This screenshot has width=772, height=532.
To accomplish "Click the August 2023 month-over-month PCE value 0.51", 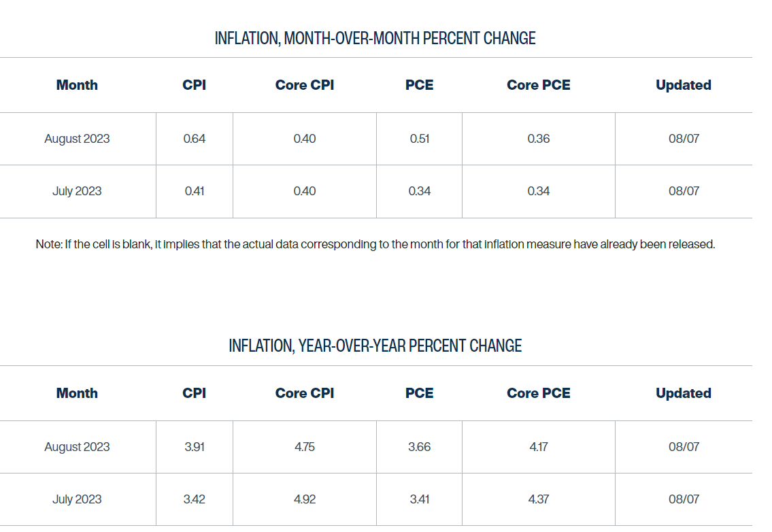I will tap(419, 139).
